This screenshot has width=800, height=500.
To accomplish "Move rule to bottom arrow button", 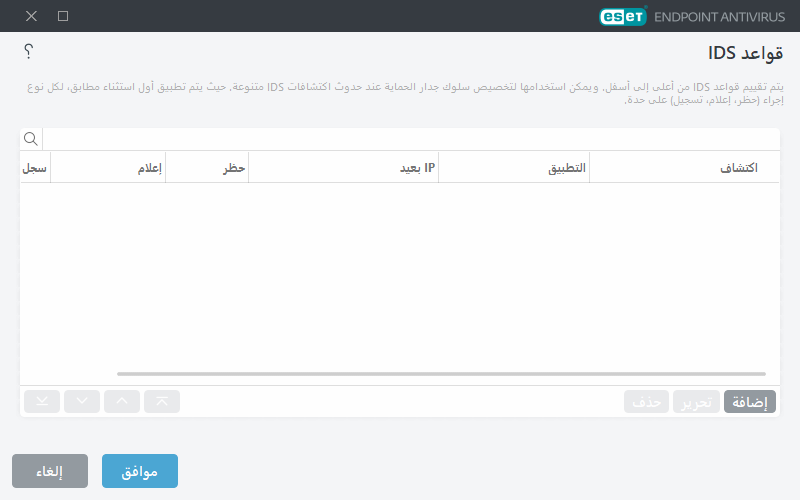I will (42, 402).
